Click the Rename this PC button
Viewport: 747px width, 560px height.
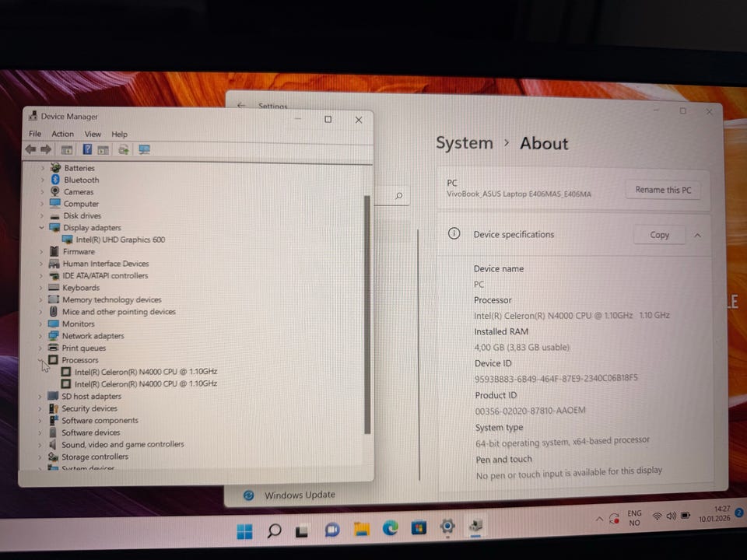point(663,190)
